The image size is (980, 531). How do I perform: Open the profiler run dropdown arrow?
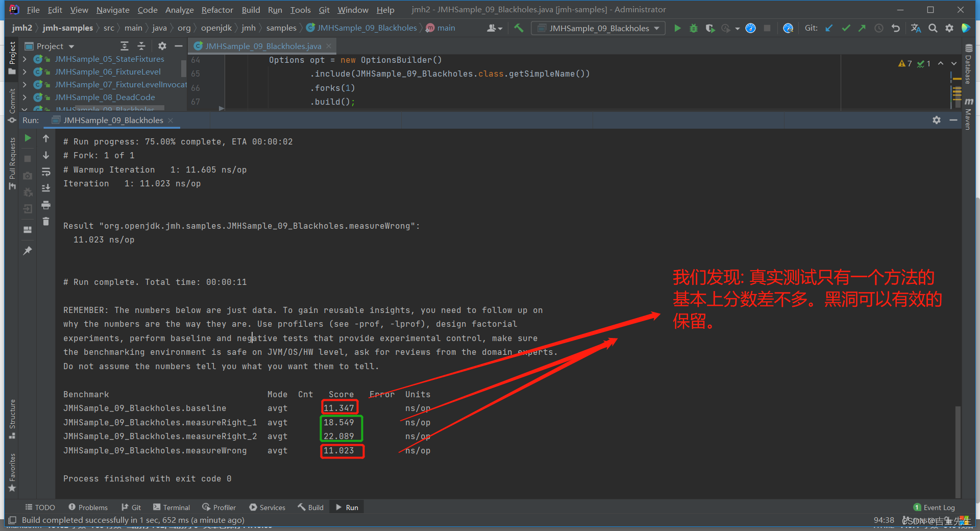(x=738, y=29)
